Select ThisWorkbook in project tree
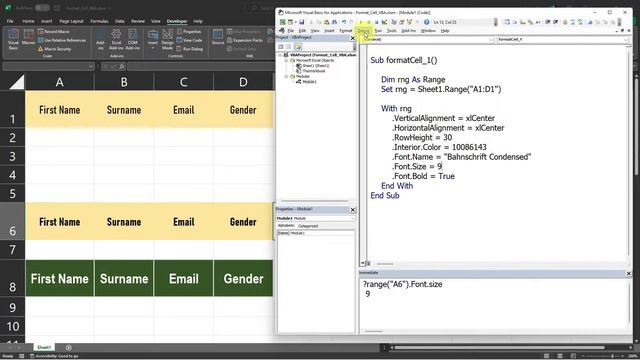Screen dimensions: 640x360 (311, 71)
